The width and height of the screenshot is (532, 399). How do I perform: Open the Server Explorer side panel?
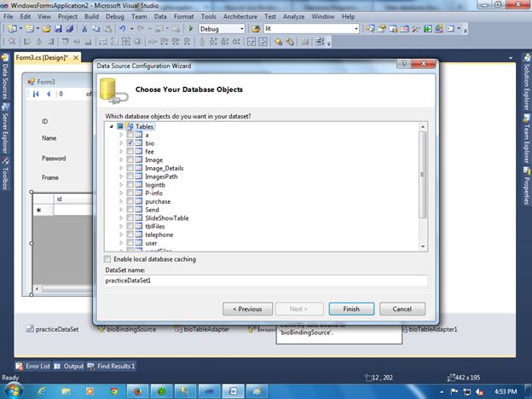coord(5,128)
